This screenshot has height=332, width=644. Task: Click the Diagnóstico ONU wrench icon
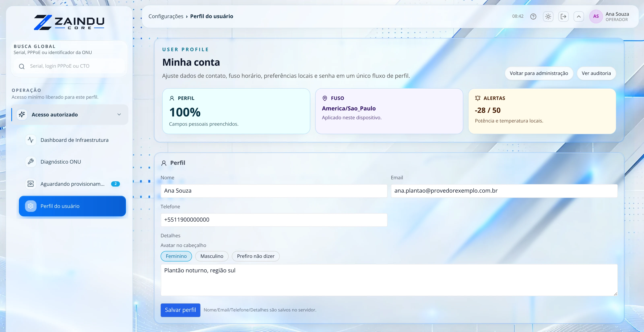(x=31, y=162)
